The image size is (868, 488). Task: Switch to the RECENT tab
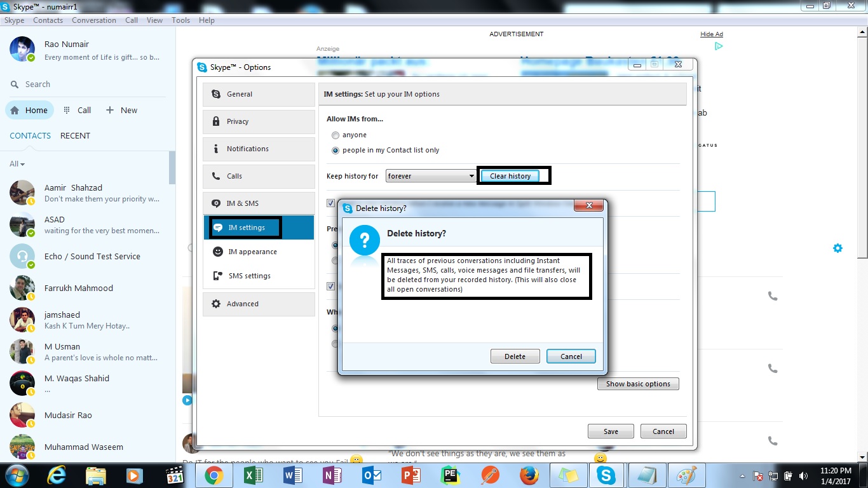click(x=75, y=135)
